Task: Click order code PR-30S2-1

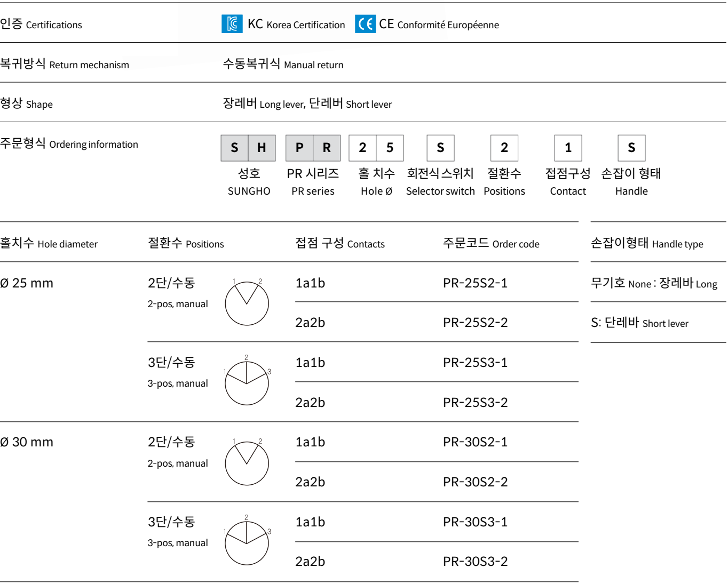Action: (x=475, y=442)
